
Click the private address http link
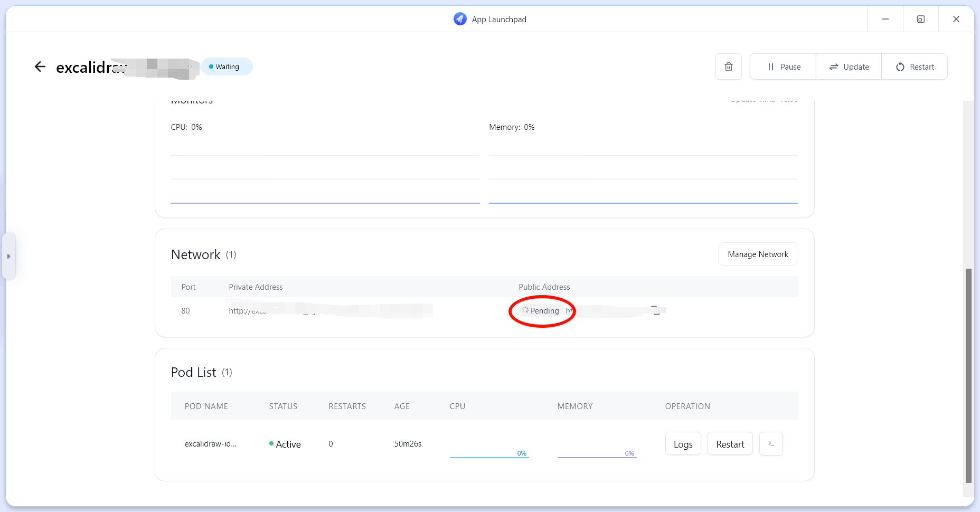click(330, 310)
